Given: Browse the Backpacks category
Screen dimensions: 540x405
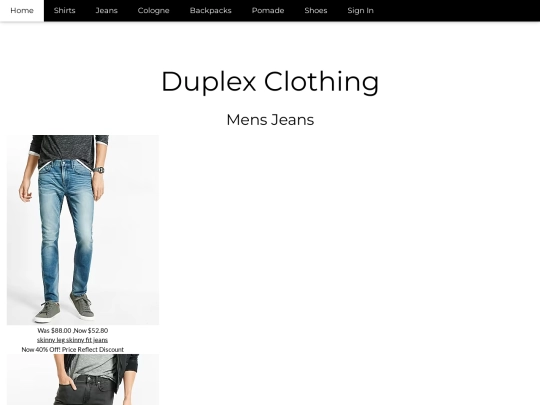Looking at the screenshot, I should [210, 10].
